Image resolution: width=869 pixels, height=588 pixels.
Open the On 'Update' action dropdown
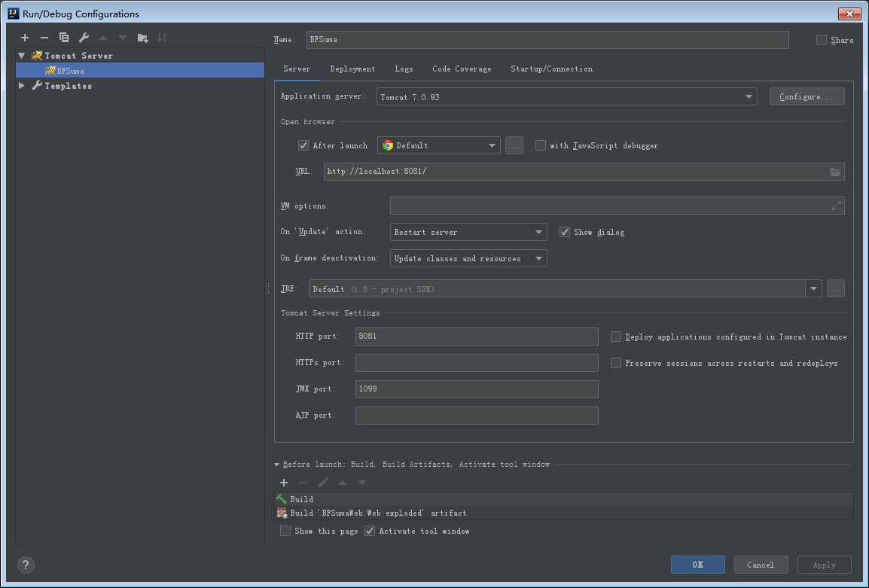coord(468,232)
